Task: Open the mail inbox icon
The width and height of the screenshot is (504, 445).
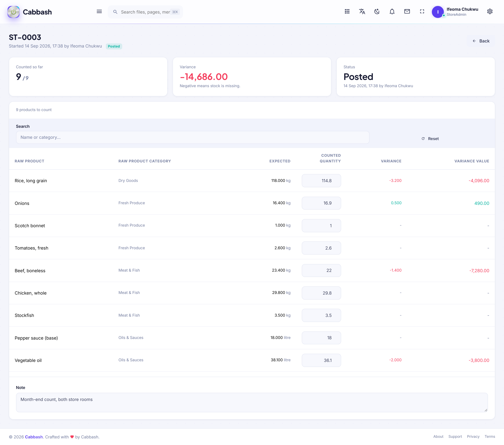Action: [x=407, y=12]
